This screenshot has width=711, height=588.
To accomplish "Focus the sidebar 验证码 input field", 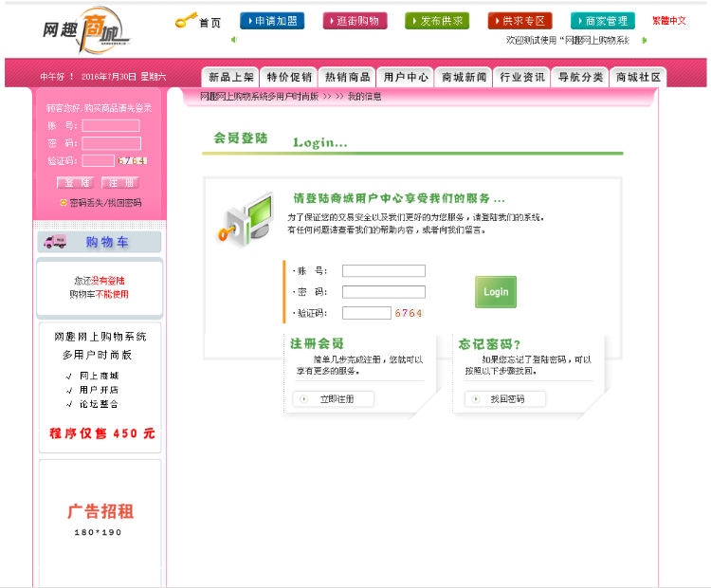I will [98, 160].
